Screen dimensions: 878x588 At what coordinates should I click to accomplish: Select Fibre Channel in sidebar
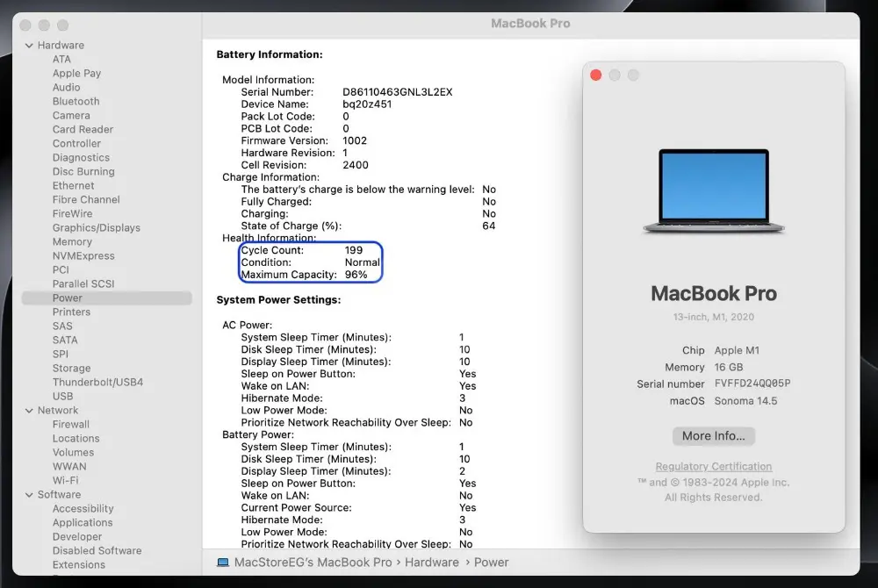tap(86, 200)
